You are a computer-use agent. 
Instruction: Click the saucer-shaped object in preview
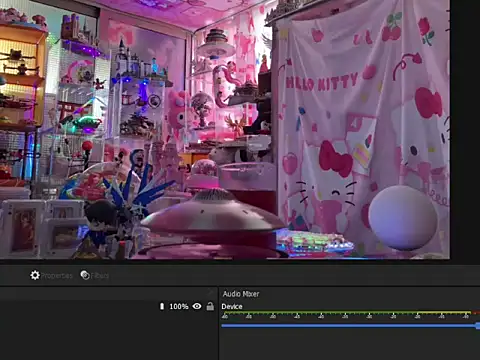[x=213, y=213]
